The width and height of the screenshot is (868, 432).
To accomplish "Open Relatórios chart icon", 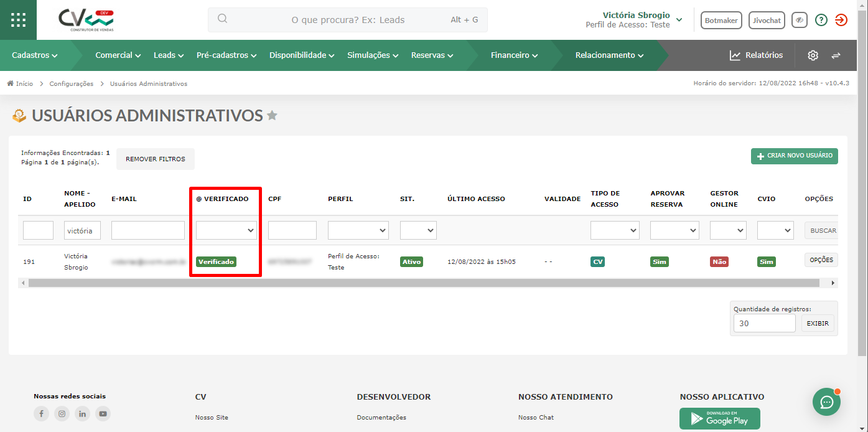I will click(x=735, y=55).
